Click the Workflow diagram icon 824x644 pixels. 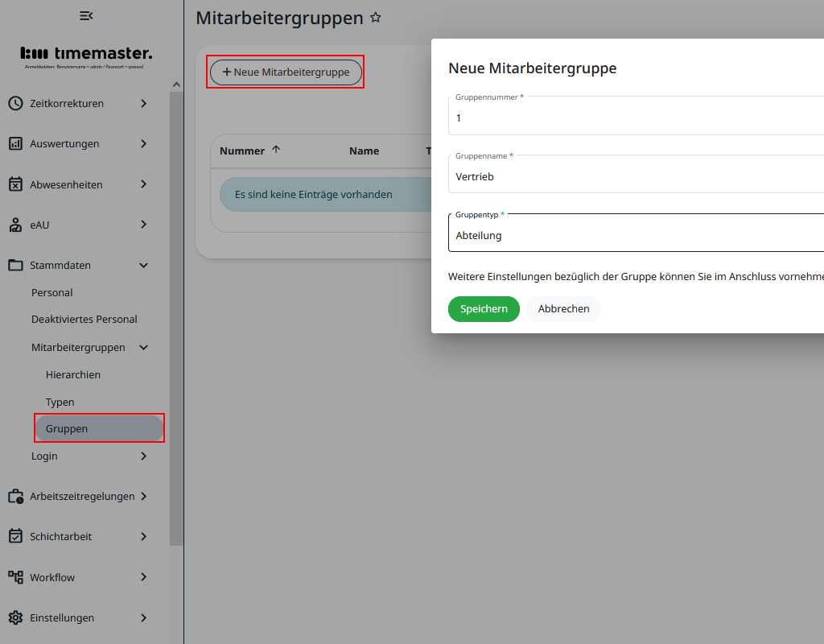point(15,577)
